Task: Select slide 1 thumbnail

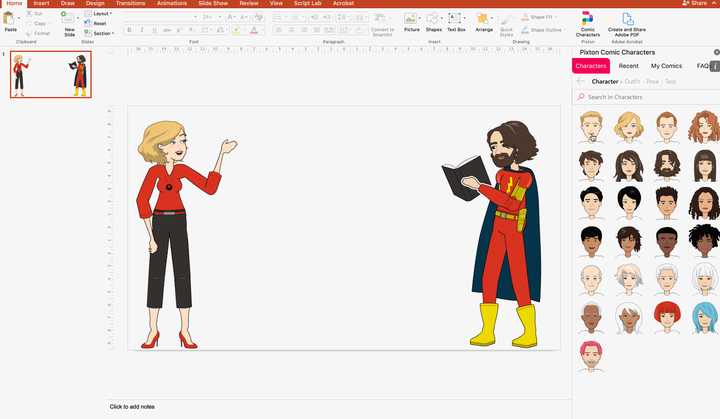Action: click(51, 74)
